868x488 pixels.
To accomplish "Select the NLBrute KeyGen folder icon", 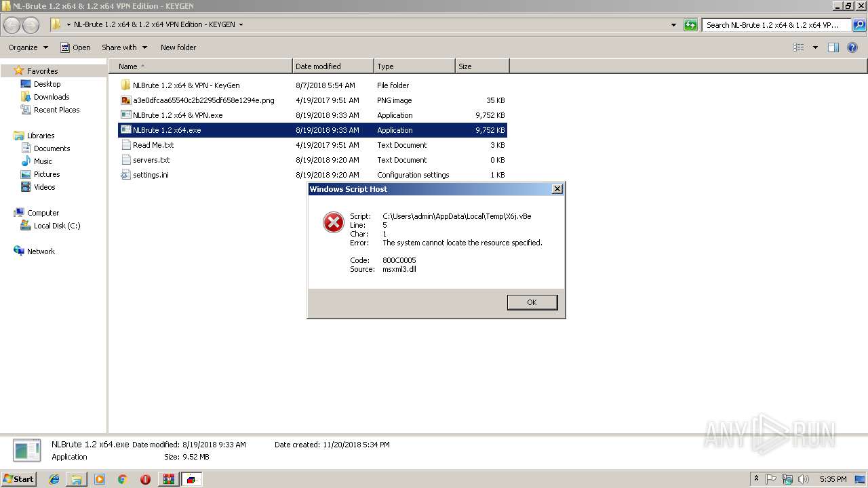I will pyautogui.click(x=125, y=85).
